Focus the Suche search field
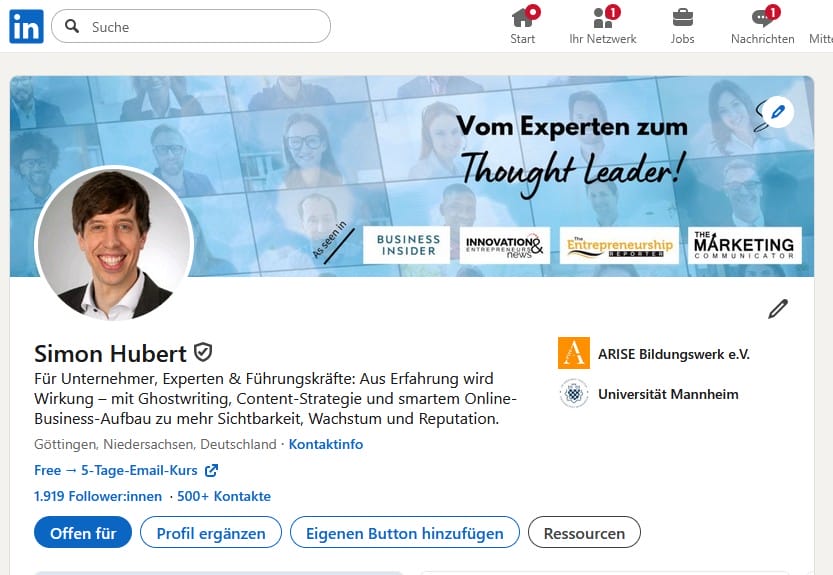The height and width of the screenshot is (575, 833). [x=191, y=26]
